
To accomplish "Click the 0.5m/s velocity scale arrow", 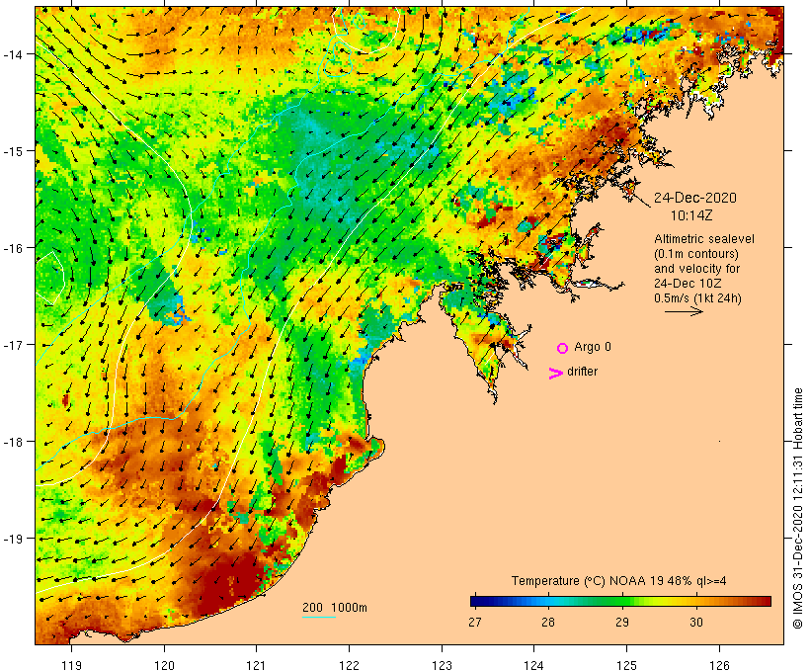I will (684, 311).
